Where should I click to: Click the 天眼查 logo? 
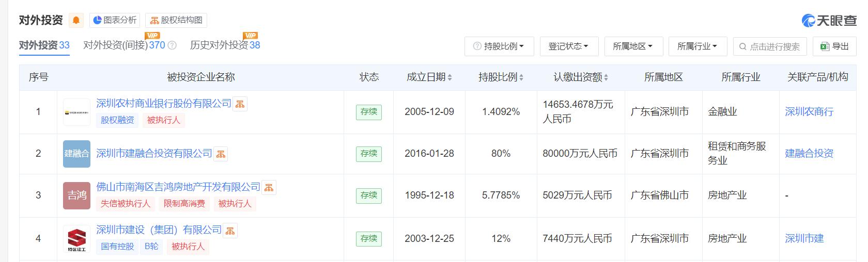pos(829,20)
